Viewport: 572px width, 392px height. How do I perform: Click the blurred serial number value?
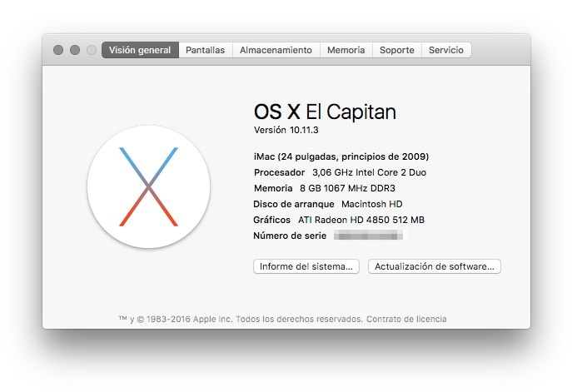tap(369, 236)
